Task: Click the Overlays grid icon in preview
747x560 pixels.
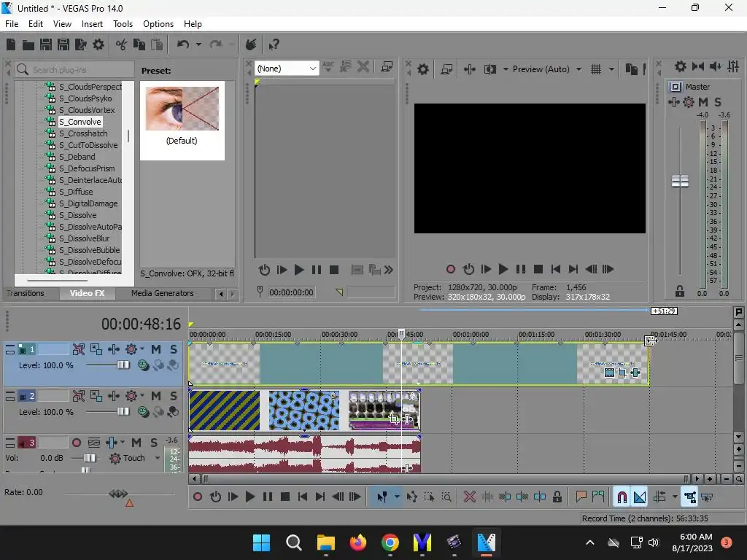Action: (596, 69)
